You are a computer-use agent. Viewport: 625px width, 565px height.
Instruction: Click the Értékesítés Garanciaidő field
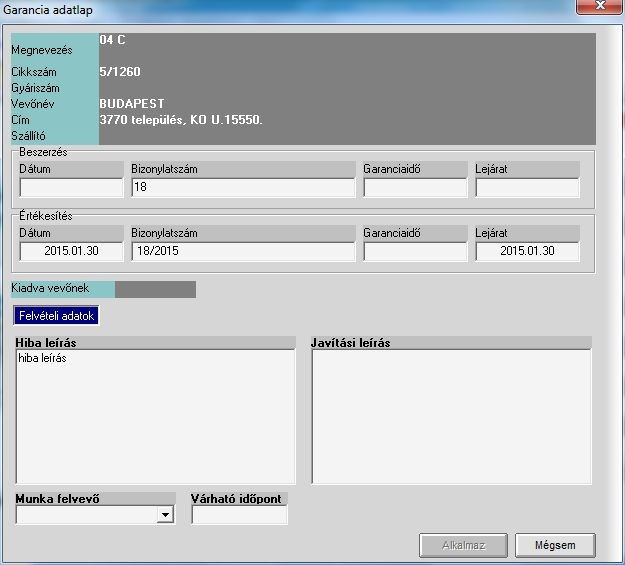[x=415, y=251]
